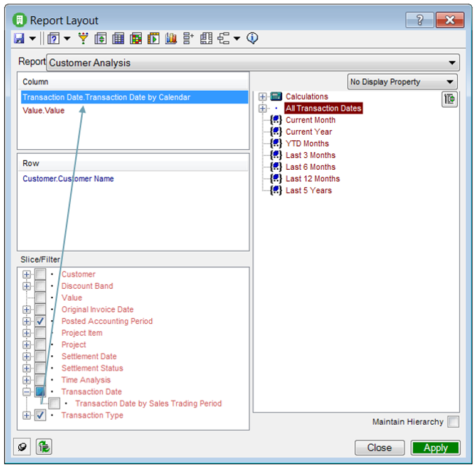Expand the All Transaction Dates node
This screenshot has height=468, width=476.
pos(263,108)
